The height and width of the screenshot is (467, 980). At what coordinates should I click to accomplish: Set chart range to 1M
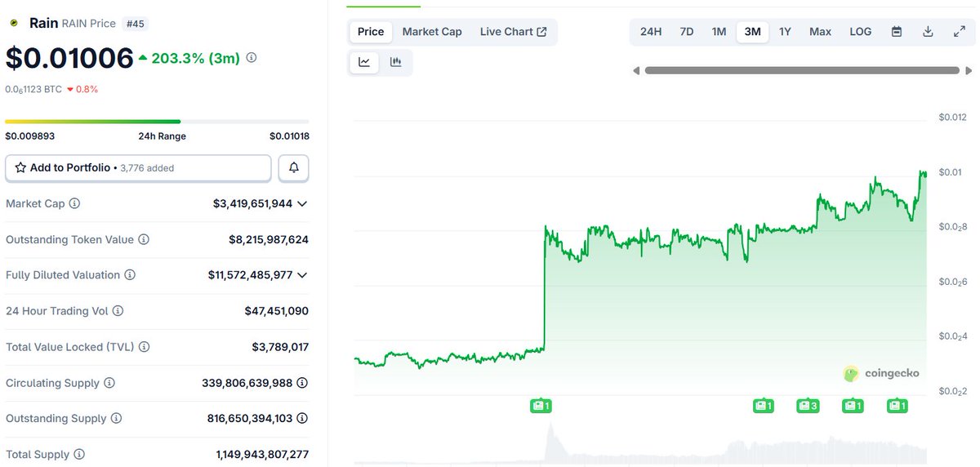click(x=719, y=32)
